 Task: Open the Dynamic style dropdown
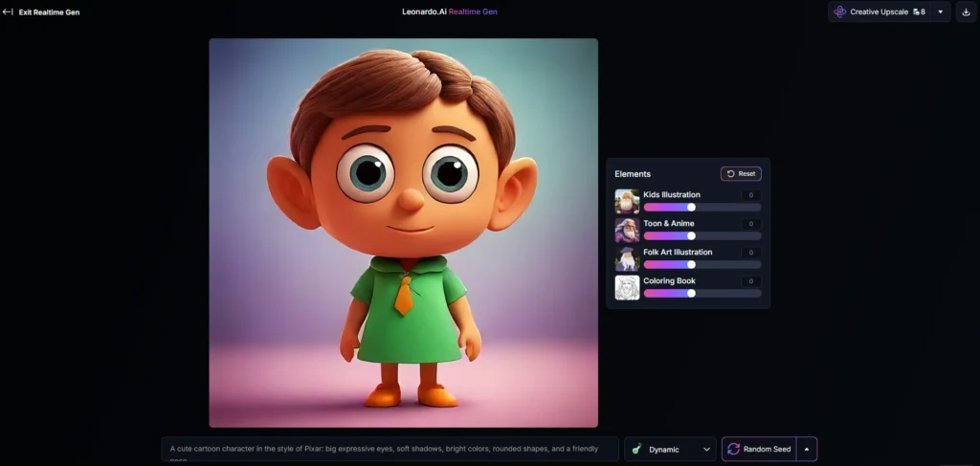tap(670, 449)
